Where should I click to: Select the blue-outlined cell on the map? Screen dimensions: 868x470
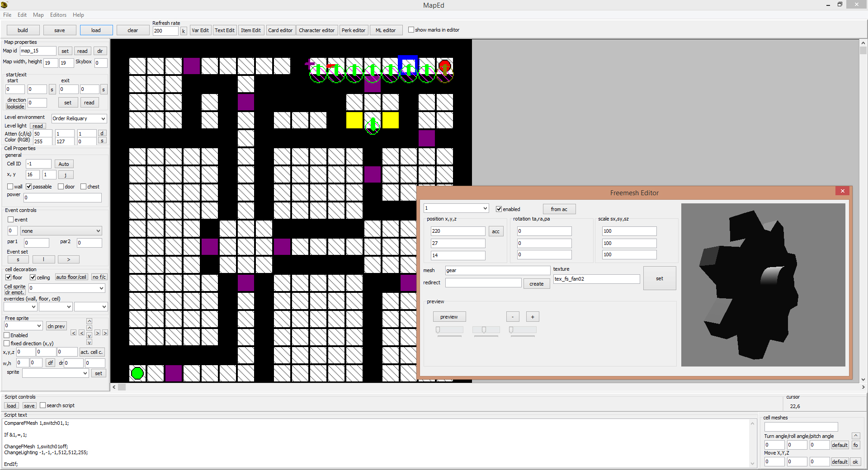pos(408,65)
